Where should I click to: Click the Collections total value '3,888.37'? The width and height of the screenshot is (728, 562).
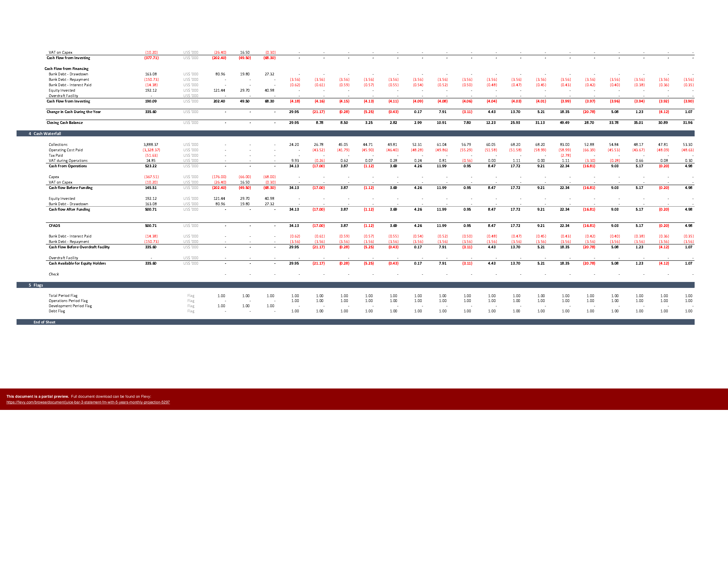coord(151,144)
